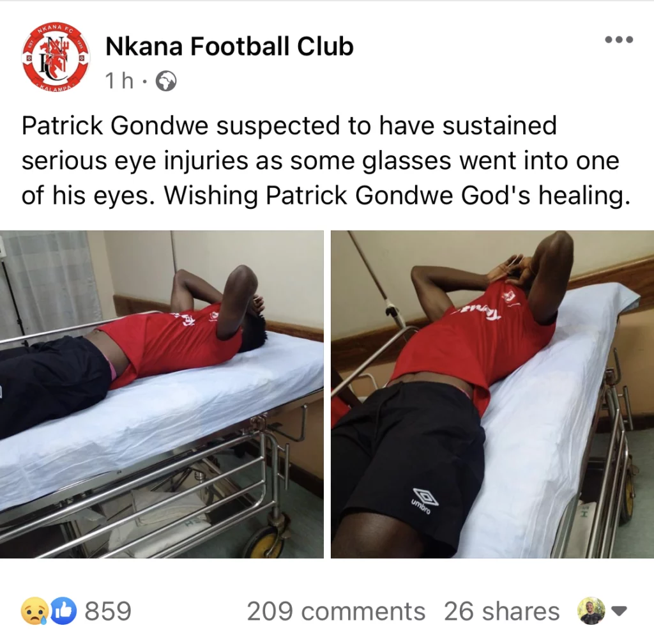Click the sad crying reaction emoji
Screen dimensions: 654x644
click(34, 611)
